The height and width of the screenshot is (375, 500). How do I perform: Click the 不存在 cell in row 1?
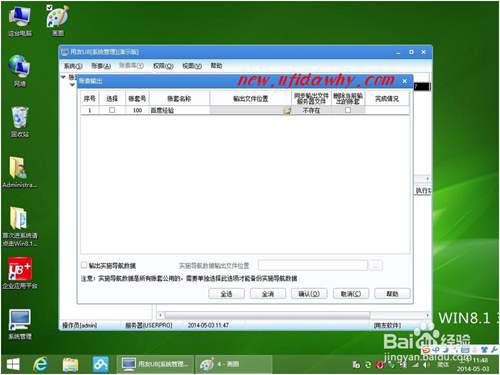click(x=311, y=110)
